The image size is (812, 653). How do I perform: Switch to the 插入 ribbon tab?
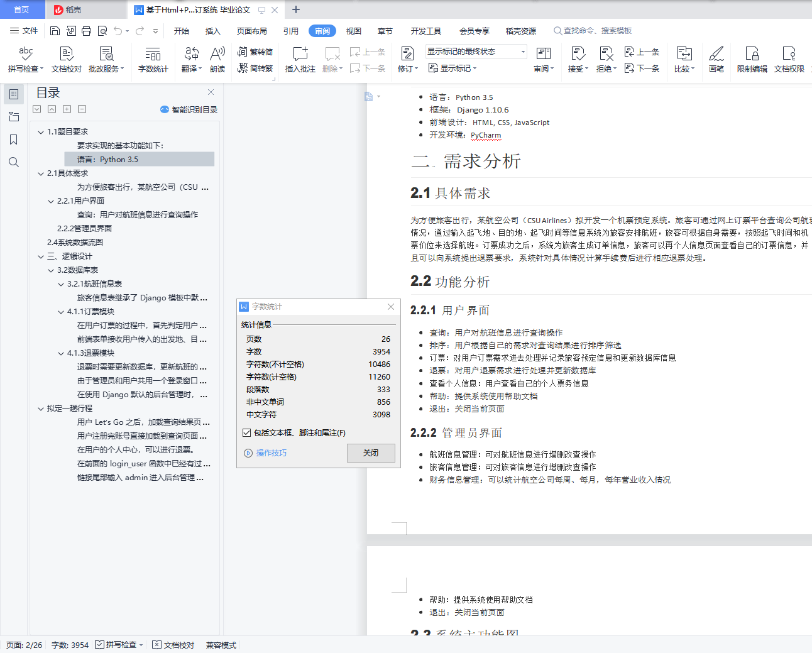[x=213, y=31]
